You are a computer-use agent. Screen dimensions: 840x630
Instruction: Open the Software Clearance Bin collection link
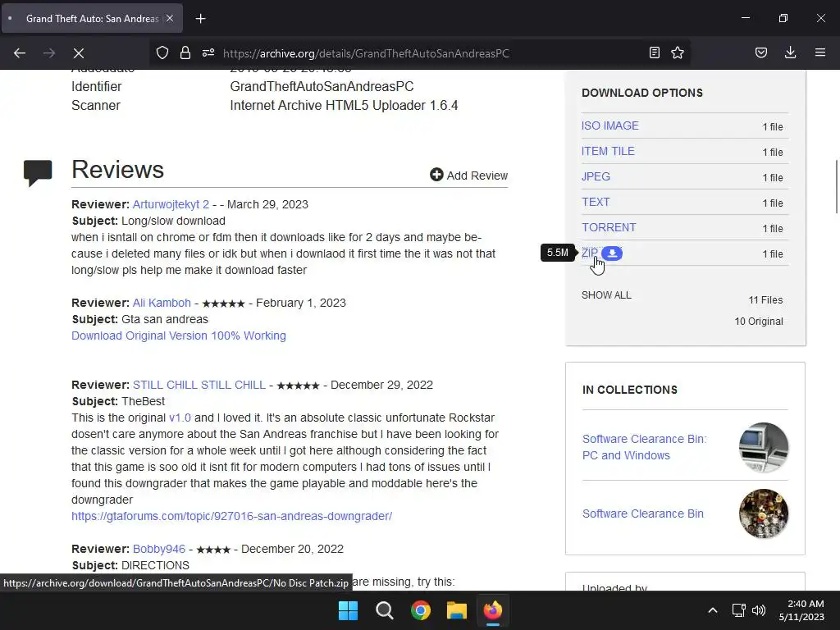click(x=643, y=514)
